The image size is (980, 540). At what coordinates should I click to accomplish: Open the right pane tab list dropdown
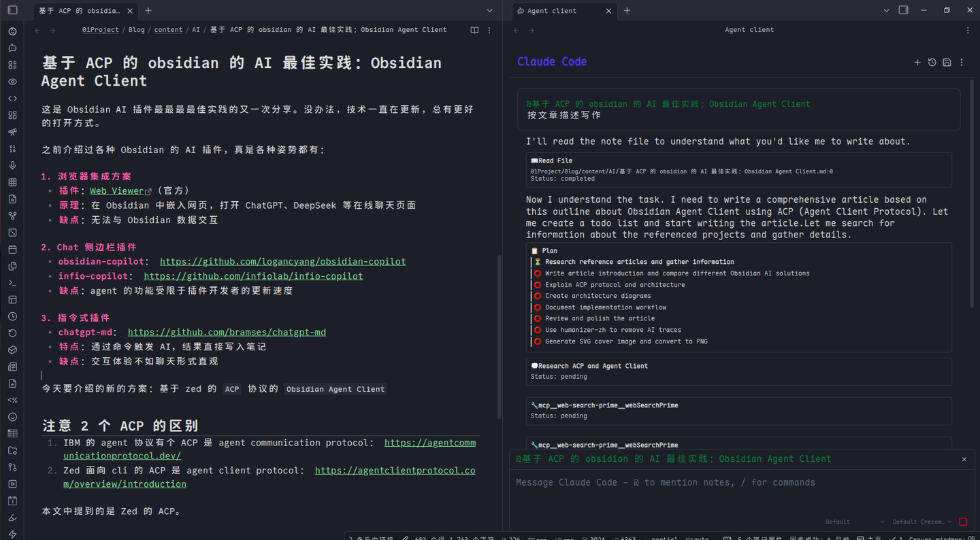886,10
